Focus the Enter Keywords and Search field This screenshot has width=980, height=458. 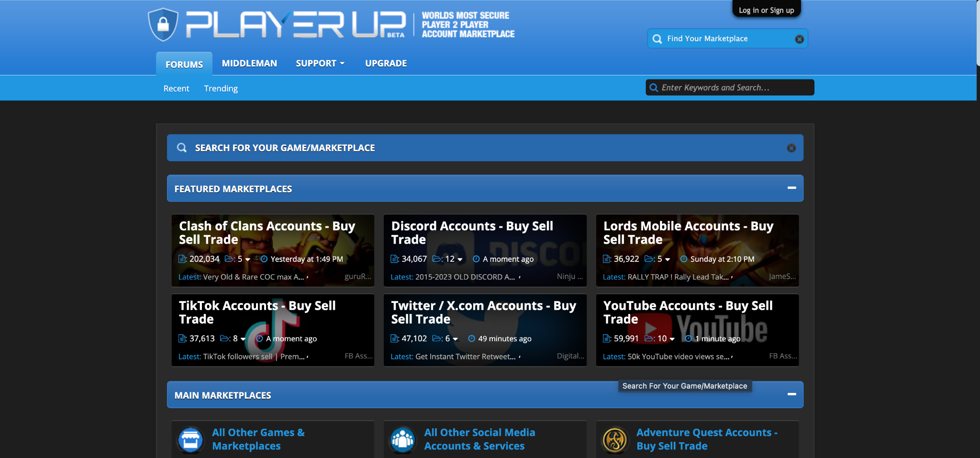(730, 88)
